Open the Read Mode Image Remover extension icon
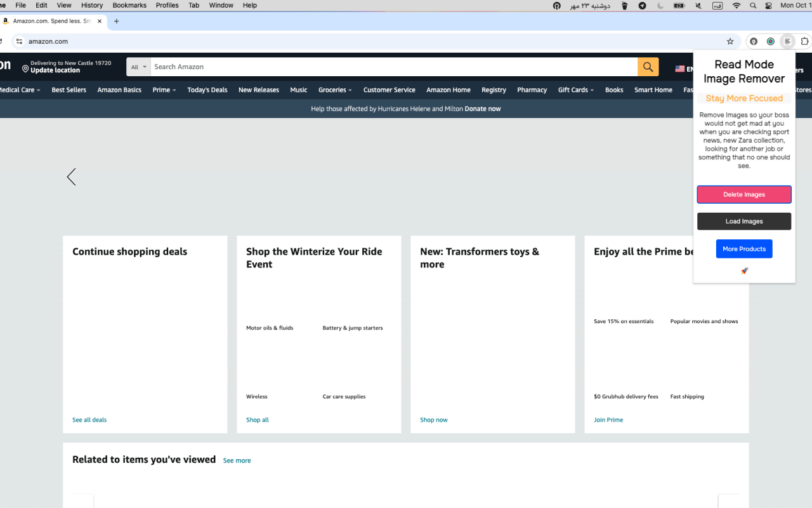Screen dimensions: 812x508 click(787, 41)
